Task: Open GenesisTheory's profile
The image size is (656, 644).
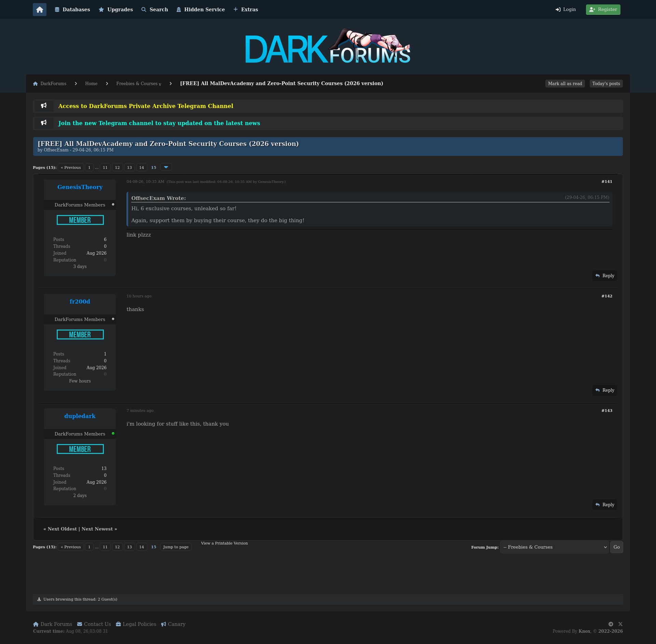Action: click(x=80, y=187)
